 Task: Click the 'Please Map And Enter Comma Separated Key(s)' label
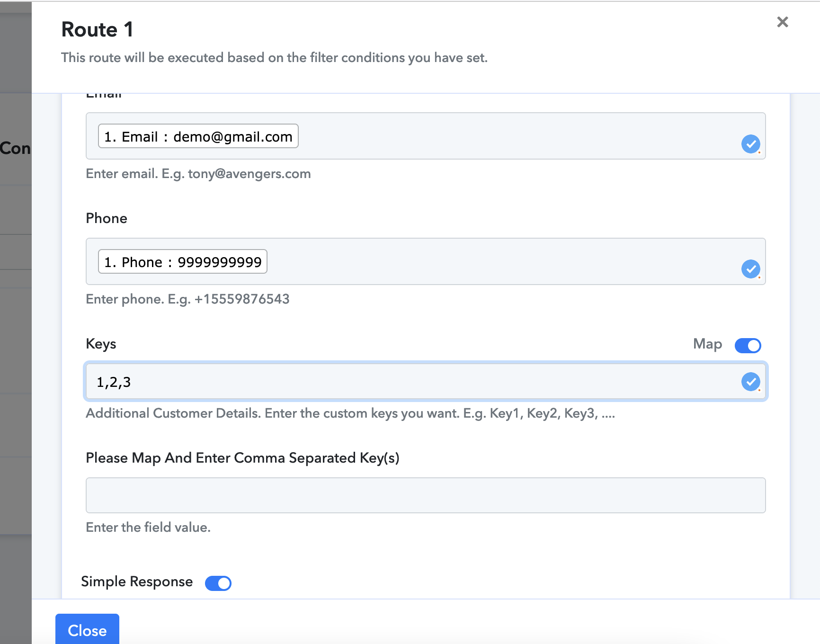pos(242,458)
